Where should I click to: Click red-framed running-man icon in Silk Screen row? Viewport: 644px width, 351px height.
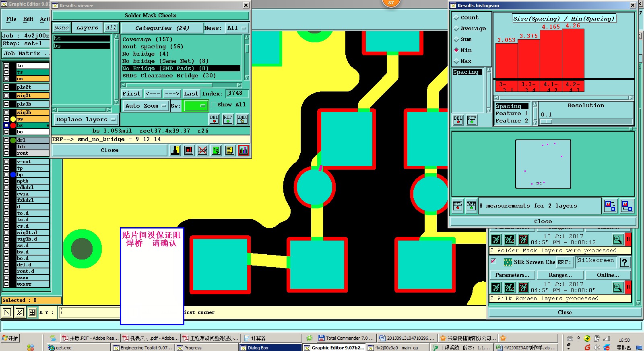click(x=523, y=287)
